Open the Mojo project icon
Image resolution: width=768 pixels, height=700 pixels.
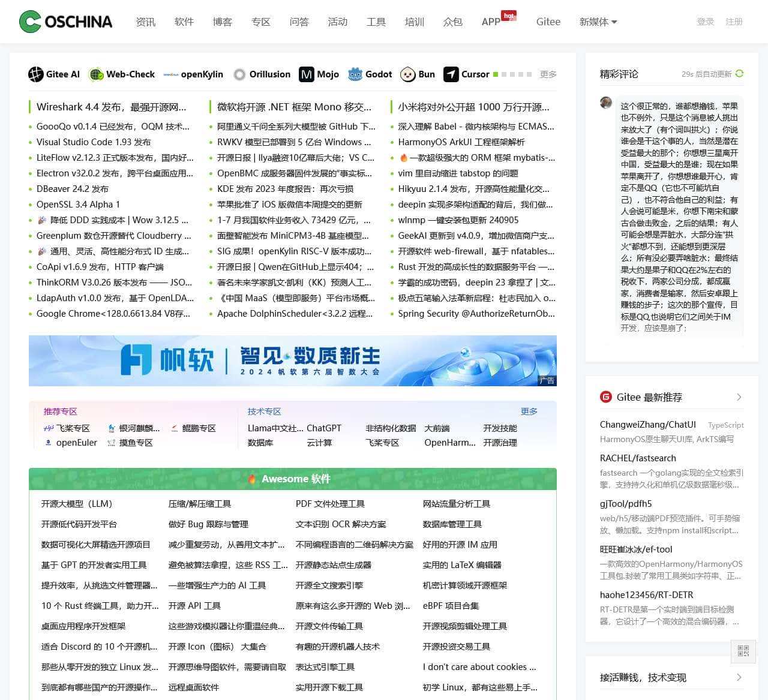click(x=307, y=74)
